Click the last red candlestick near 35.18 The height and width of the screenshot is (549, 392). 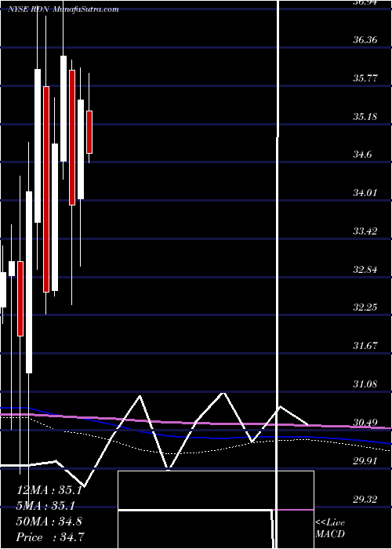(x=89, y=132)
